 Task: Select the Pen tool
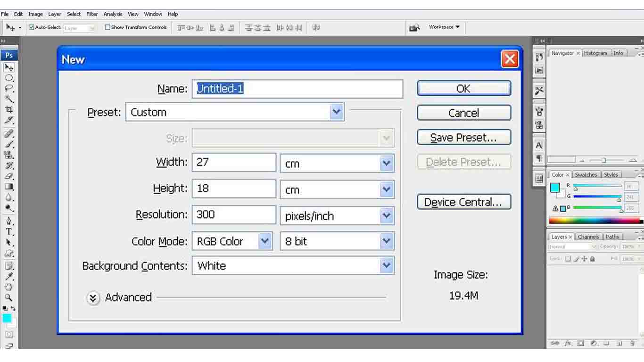pyautogui.click(x=9, y=221)
